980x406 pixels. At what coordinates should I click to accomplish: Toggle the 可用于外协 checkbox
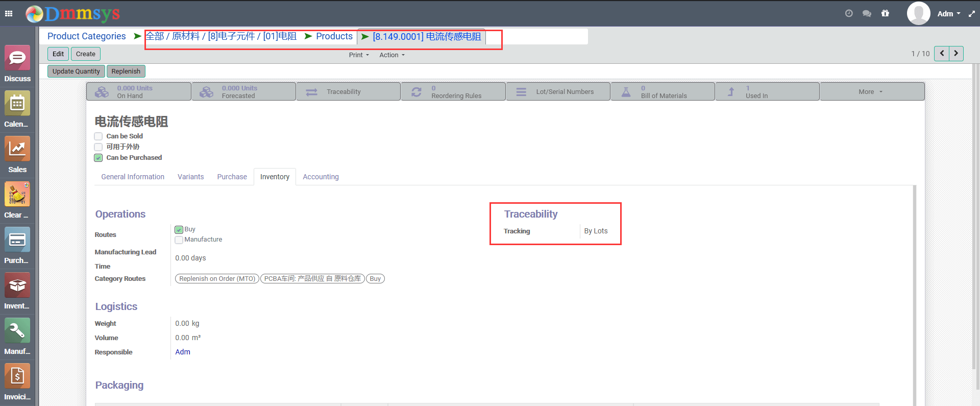(x=99, y=147)
